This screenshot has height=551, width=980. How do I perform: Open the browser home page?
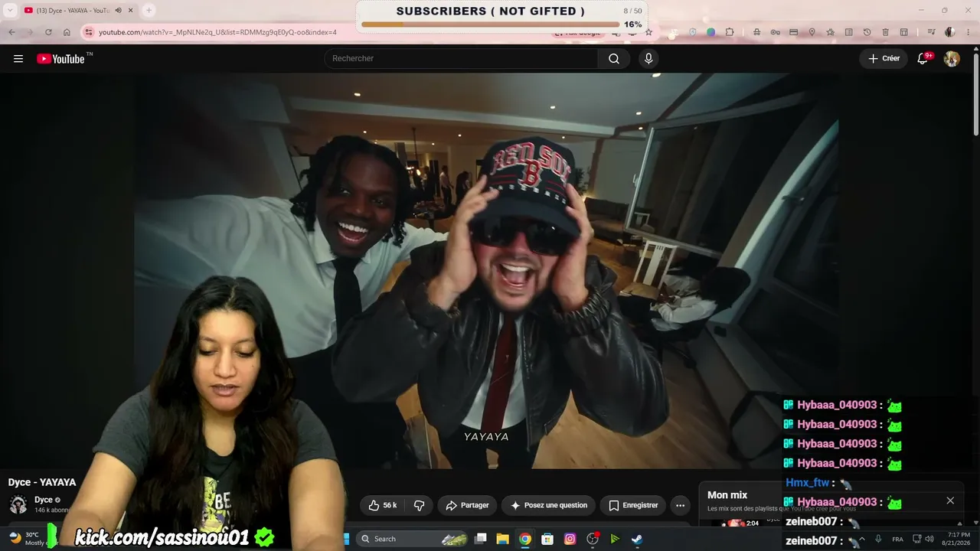pyautogui.click(x=67, y=32)
